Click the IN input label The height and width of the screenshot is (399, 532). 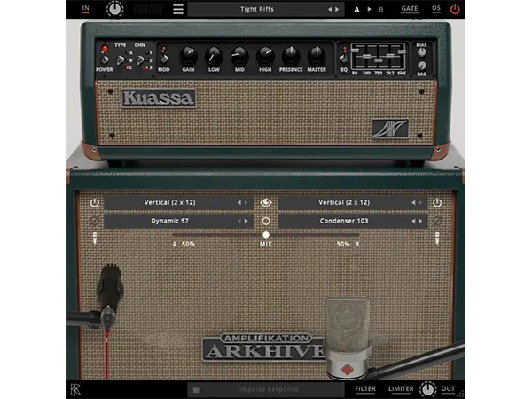[x=85, y=9]
